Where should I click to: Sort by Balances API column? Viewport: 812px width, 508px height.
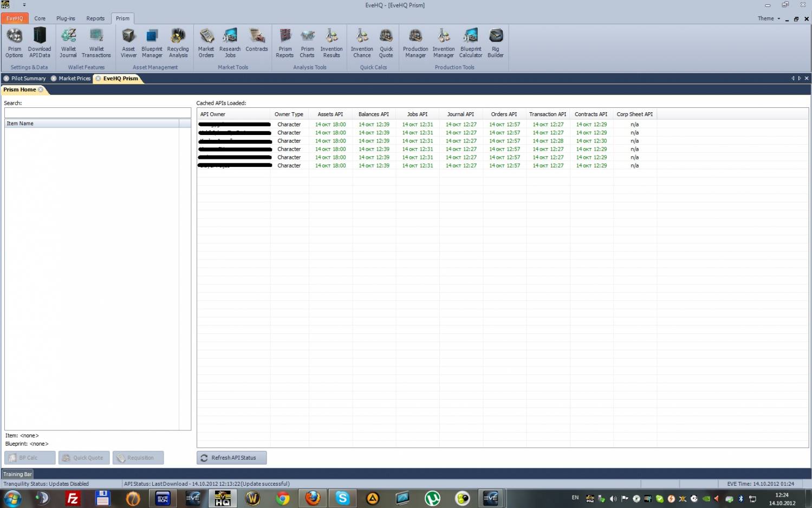click(374, 114)
